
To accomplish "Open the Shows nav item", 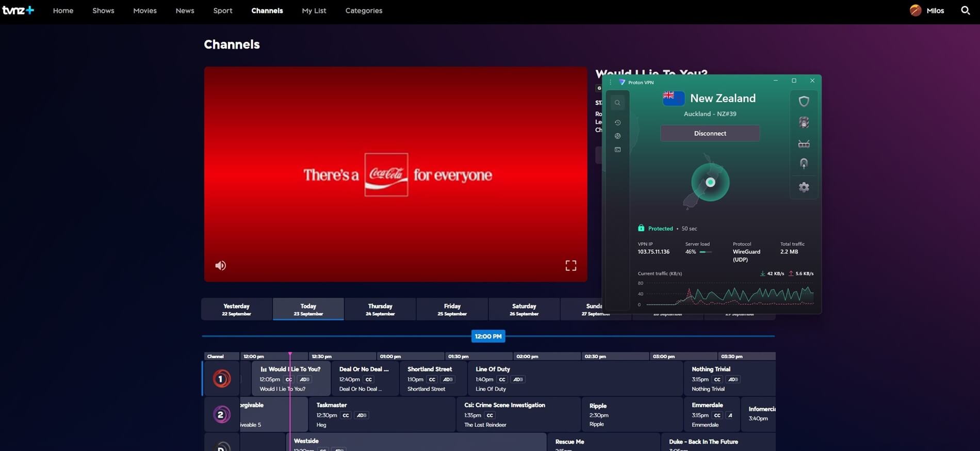I will pos(103,10).
